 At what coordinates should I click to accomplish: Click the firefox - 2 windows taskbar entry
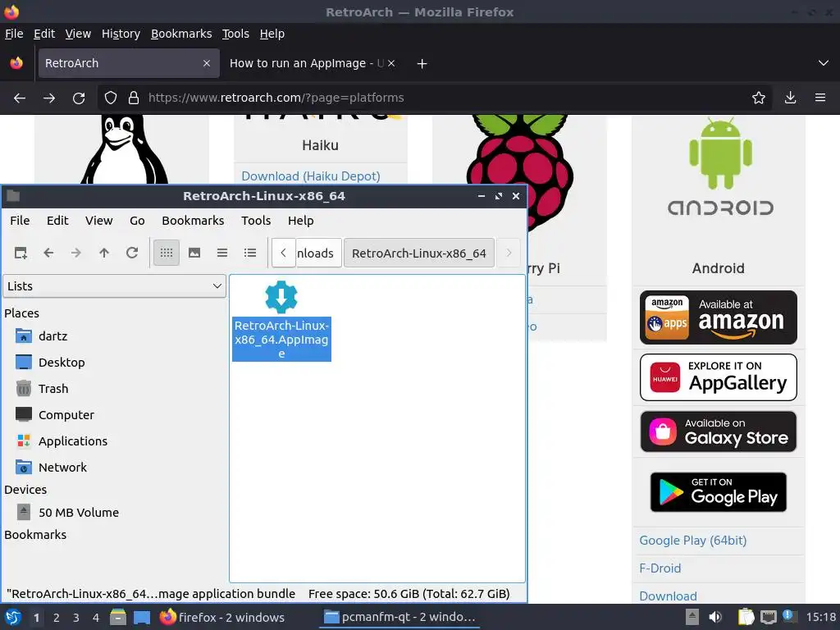click(x=223, y=617)
